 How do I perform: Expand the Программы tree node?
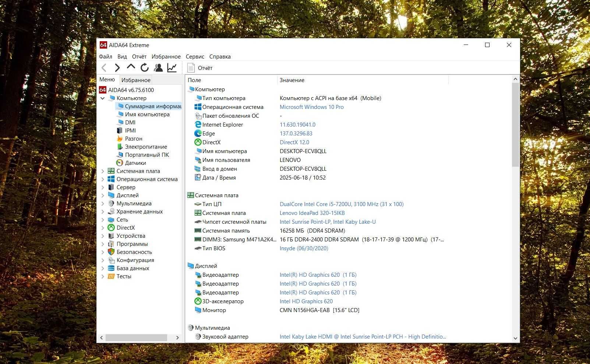103,244
